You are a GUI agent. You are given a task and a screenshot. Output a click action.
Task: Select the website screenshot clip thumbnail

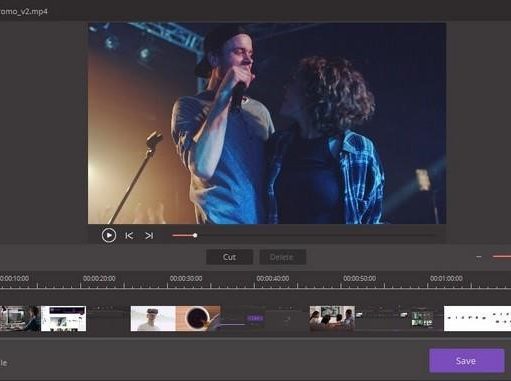(63, 319)
